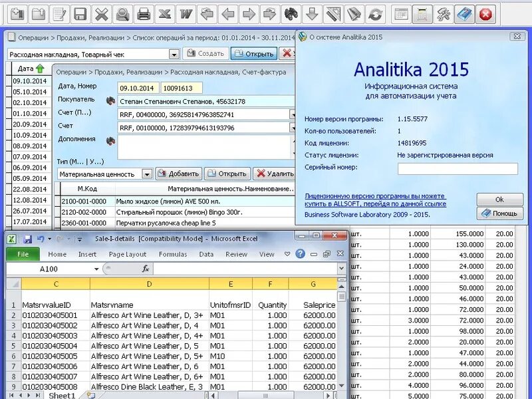The height and width of the screenshot is (399, 532).
Task: Click the Excel vertical scrollbar down arrow
Action: click(342, 386)
